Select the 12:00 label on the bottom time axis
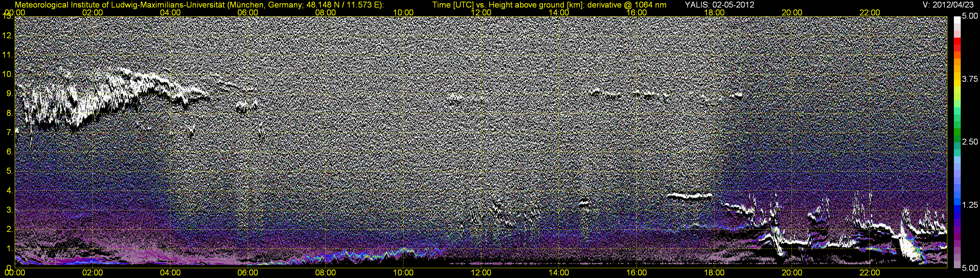Screen dimensions: 980x278 click(481, 273)
